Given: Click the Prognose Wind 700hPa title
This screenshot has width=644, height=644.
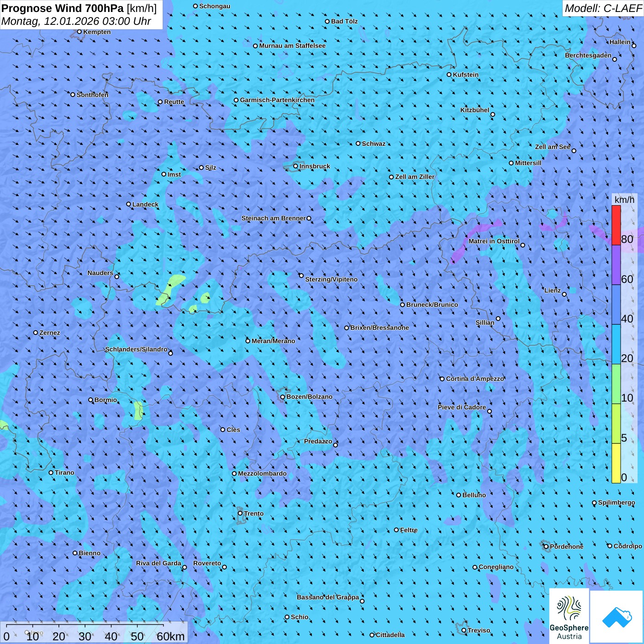Looking at the screenshot, I should (63, 8).
